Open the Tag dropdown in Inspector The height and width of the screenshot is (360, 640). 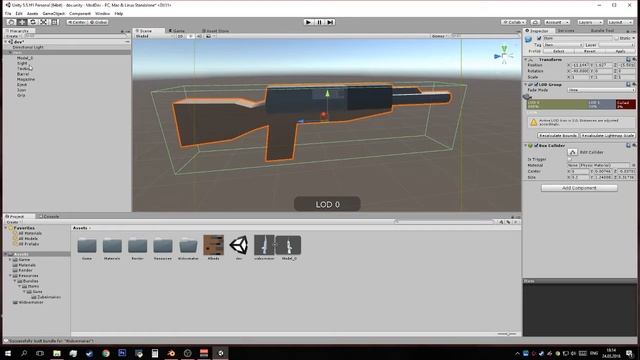(563, 45)
